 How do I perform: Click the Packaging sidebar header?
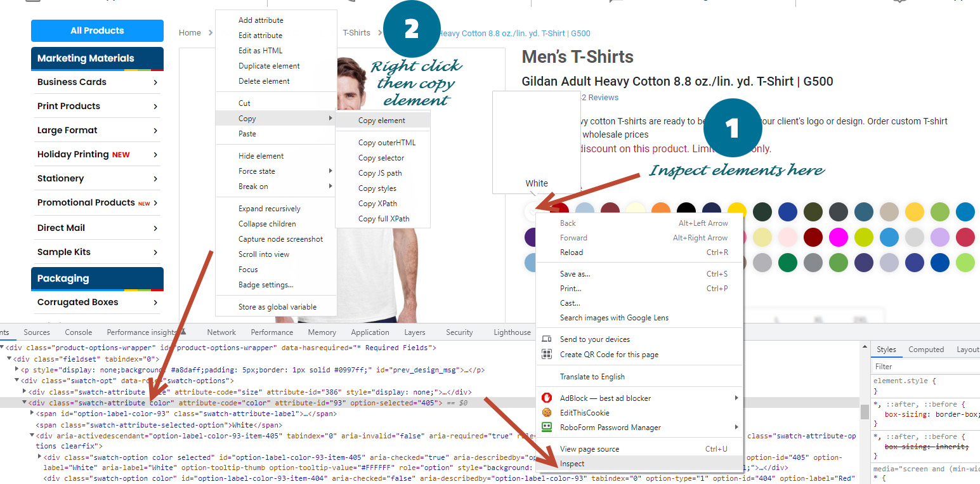pyautogui.click(x=97, y=278)
